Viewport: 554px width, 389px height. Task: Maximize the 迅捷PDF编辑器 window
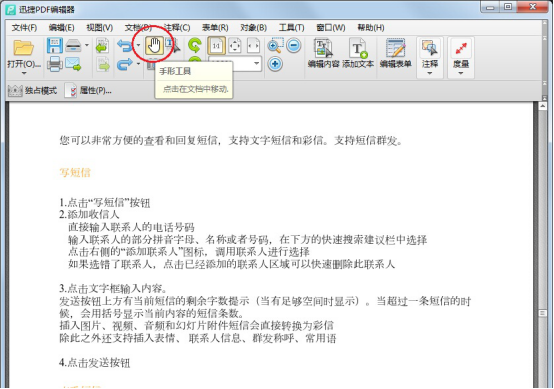[508, 7]
